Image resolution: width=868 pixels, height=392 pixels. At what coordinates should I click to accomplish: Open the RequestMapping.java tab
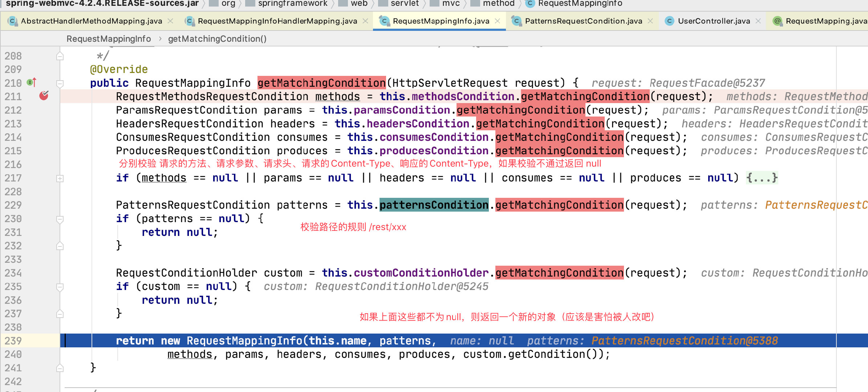826,21
